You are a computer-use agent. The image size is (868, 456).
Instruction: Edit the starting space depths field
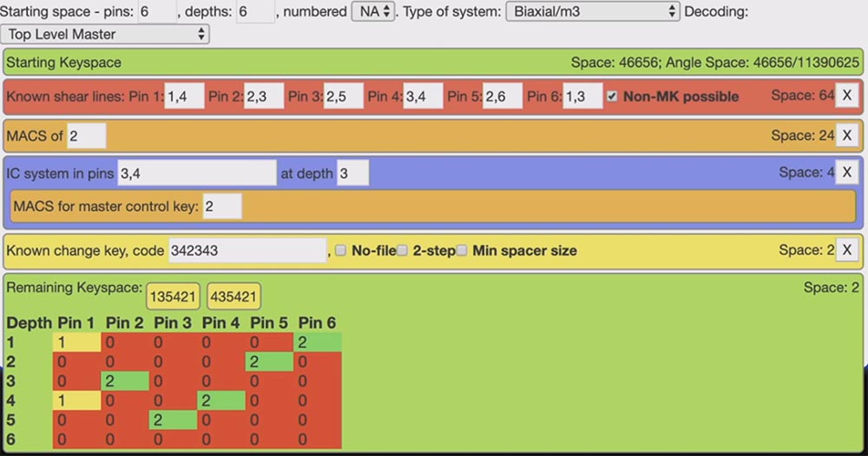255,11
